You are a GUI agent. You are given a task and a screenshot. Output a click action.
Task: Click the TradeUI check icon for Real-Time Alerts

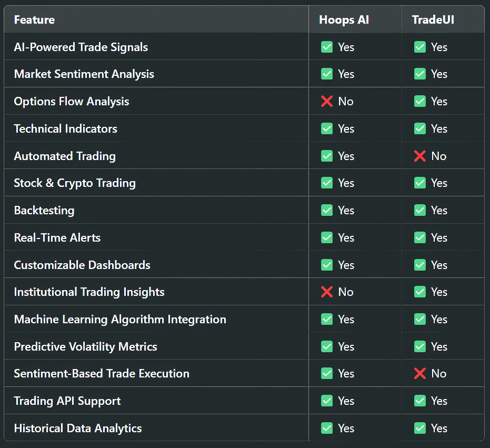click(x=420, y=237)
